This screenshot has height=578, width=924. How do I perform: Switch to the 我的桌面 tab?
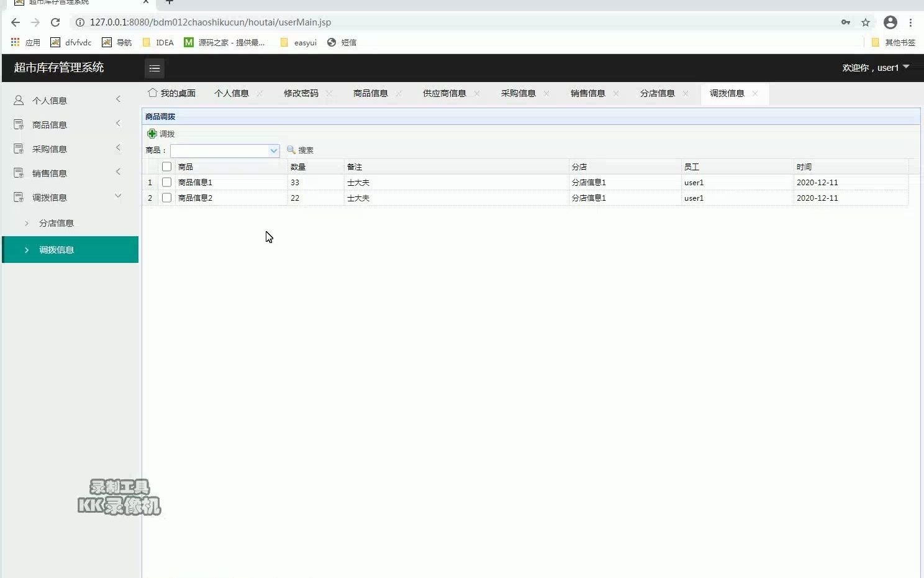point(172,93)
